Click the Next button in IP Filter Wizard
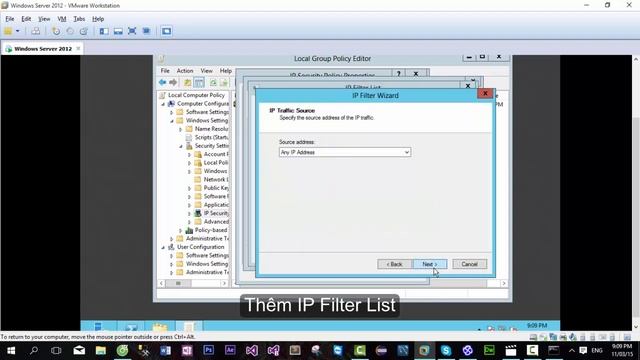Screen dimensions: 640x360 click(x=430, y=264)
